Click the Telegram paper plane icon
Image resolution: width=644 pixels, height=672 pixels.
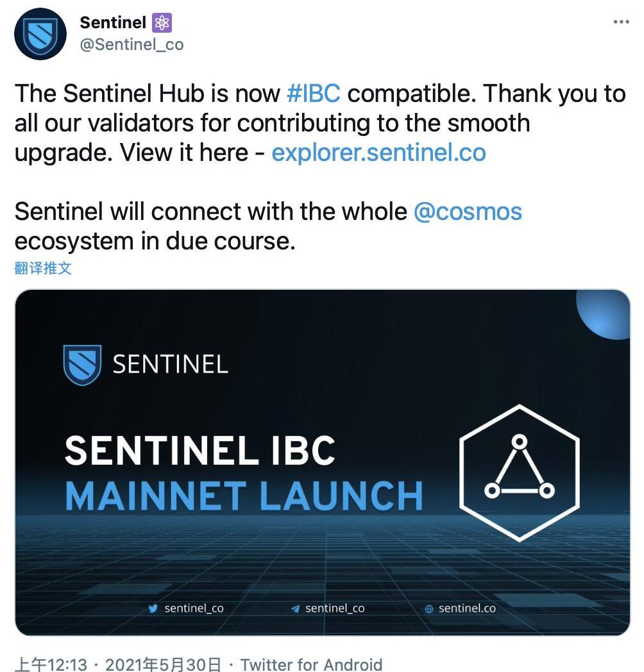pos(294,609)
